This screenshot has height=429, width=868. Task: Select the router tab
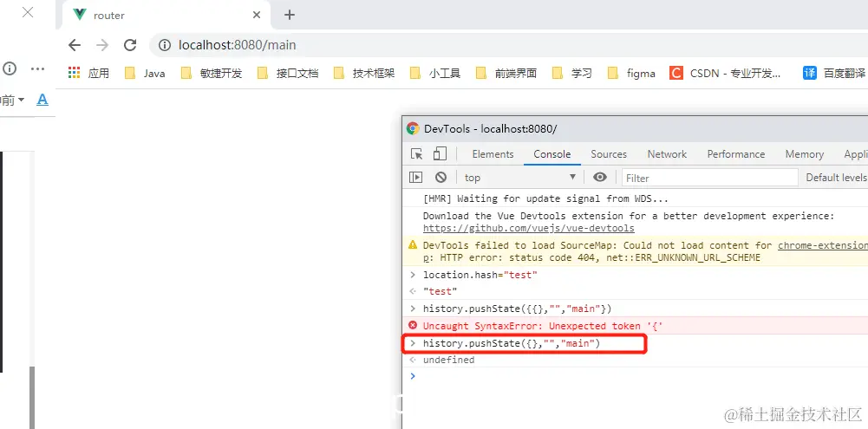pyautogui.click(x=166, y=15)
